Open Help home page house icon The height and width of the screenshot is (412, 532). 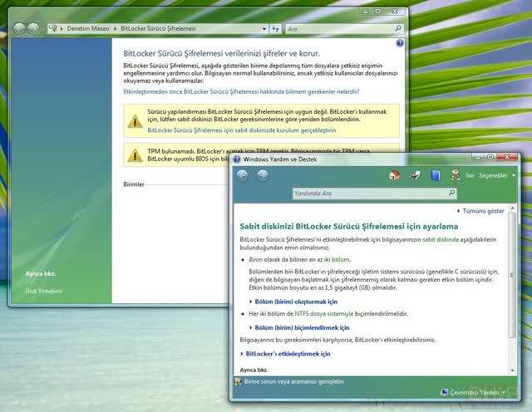(x=394, y=175)
